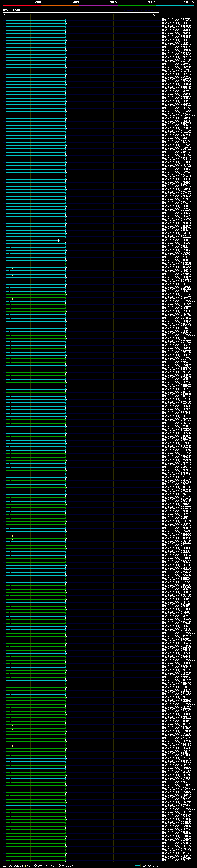Select hit UniRef100_P32112
The width and height of the screenshot is (197, 868).
tap(177, 236)
